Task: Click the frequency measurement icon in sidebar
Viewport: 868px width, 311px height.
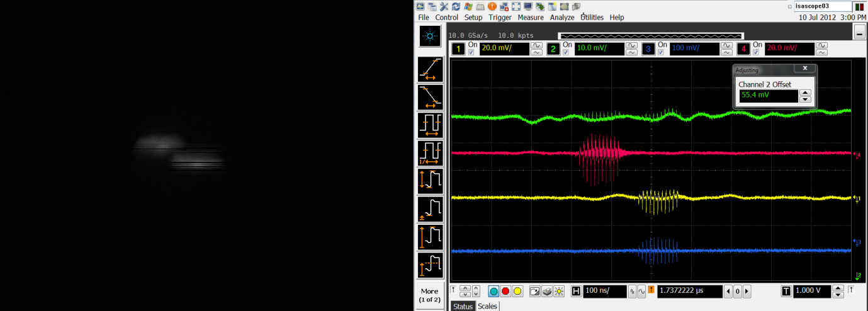Action: pyautogui.click(x=431, y=153)
